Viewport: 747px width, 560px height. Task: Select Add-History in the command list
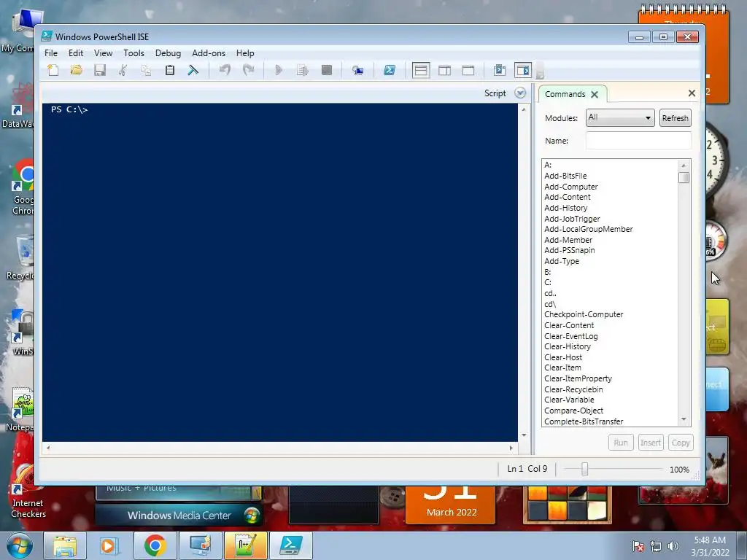click(566, 208)
